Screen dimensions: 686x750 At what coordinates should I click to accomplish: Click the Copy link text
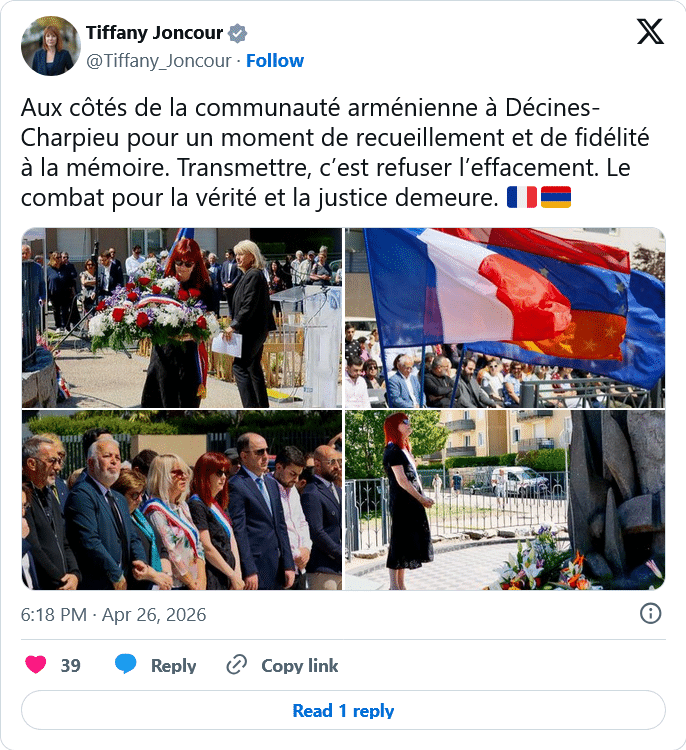pos(299,666)
